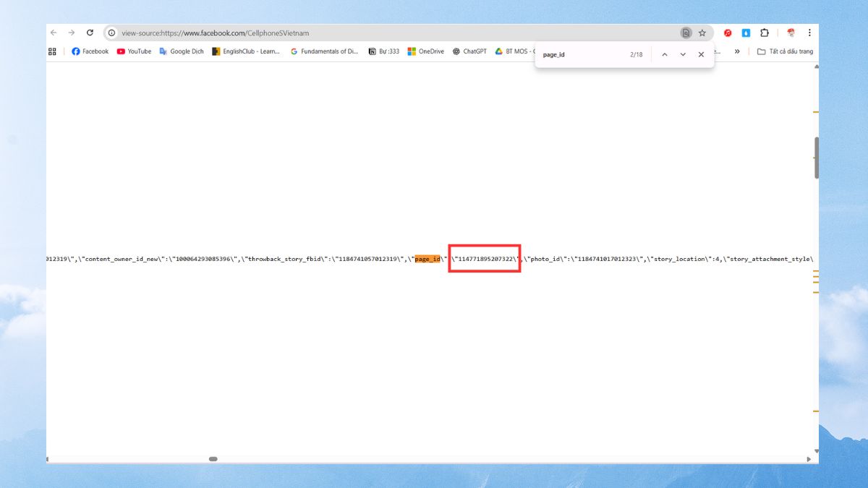
Task: Open the BT MOS Google Drive bookmark
Action: pyautogui.click(x=514, y=51)
